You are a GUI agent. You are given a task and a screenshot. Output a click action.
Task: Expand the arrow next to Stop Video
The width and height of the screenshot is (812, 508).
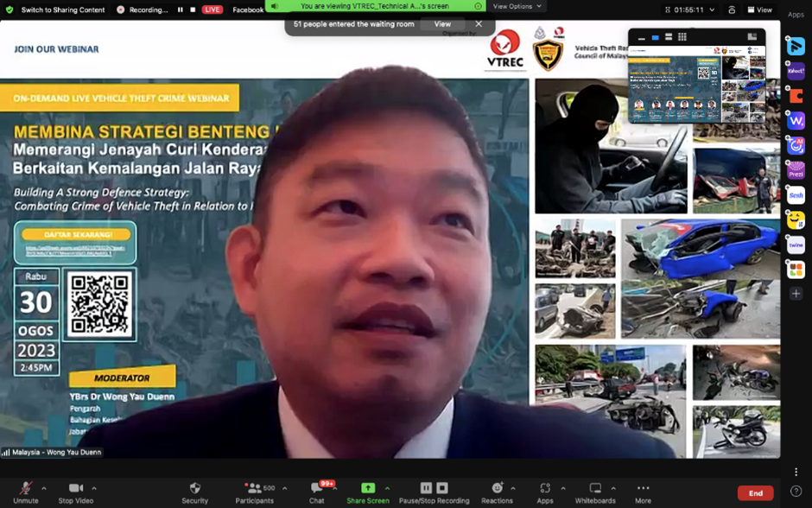(x=94, y=488)
